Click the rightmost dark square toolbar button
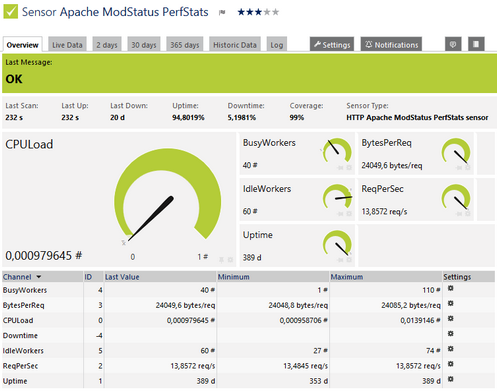Viewport: 497px width, 391px height. [476, 44]
